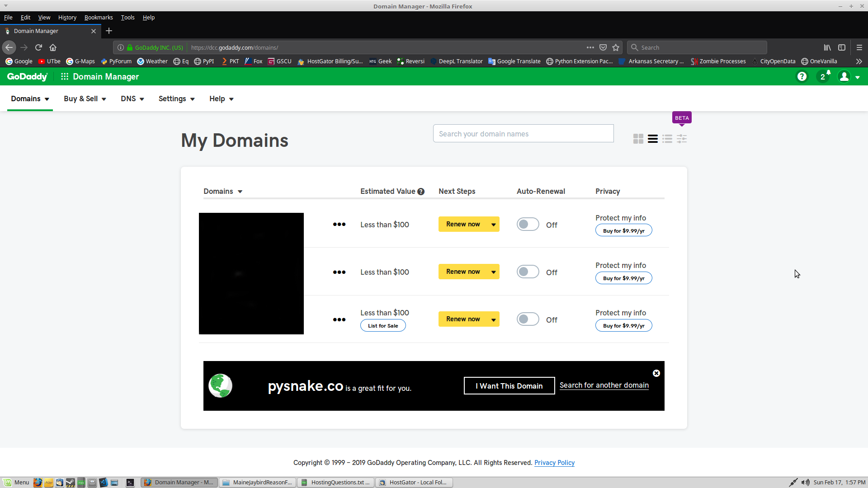The image size is (868, 488).
Task: Enable auto-renewal on the second domain
Action: tap(528, 272)
